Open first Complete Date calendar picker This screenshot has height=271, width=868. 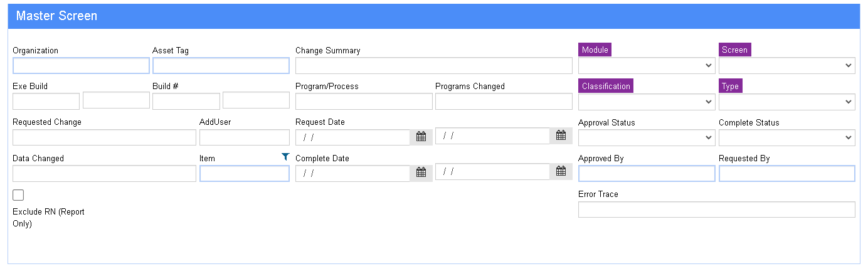point(421,172)
